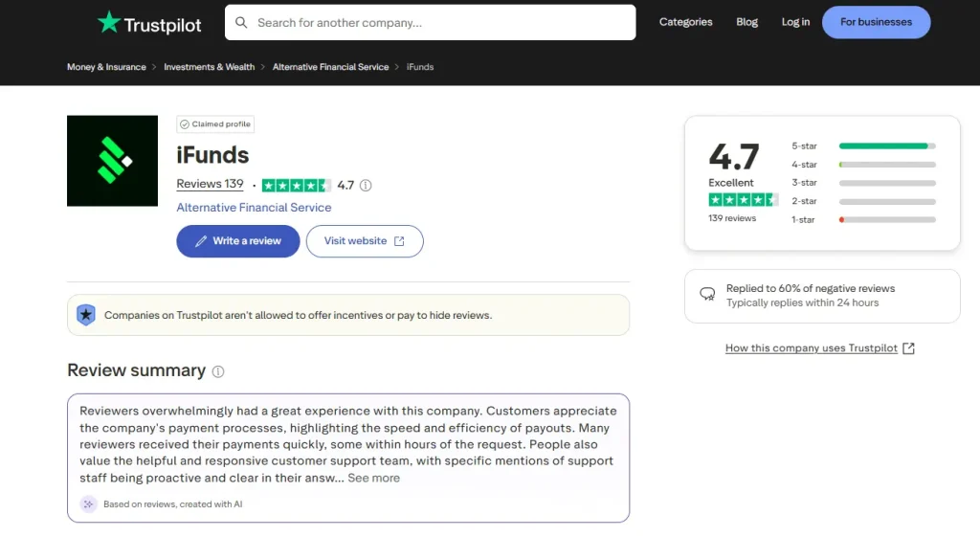Open How this company uses Trustpilot
This screenshot has width=980, height=537.
(812, 348)
